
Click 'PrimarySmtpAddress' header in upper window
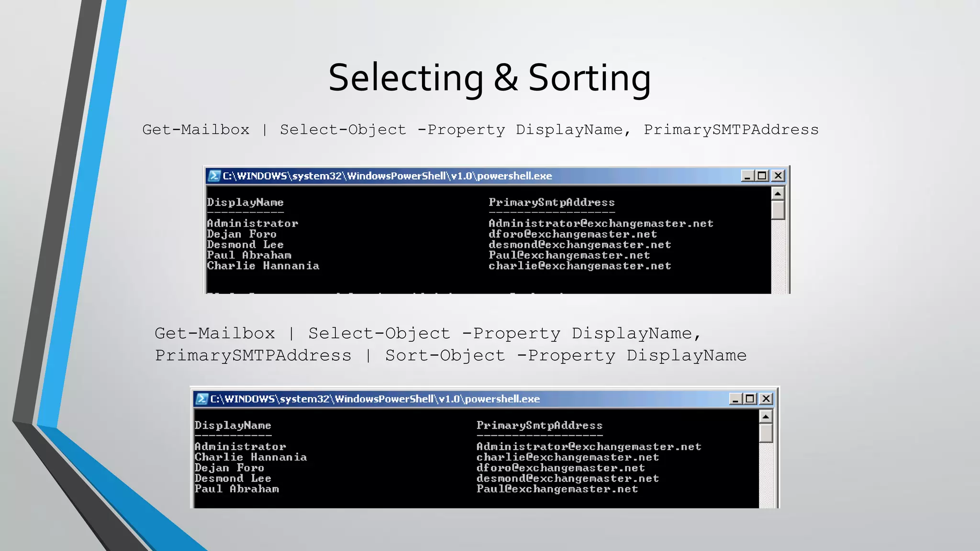pos(552,203)
